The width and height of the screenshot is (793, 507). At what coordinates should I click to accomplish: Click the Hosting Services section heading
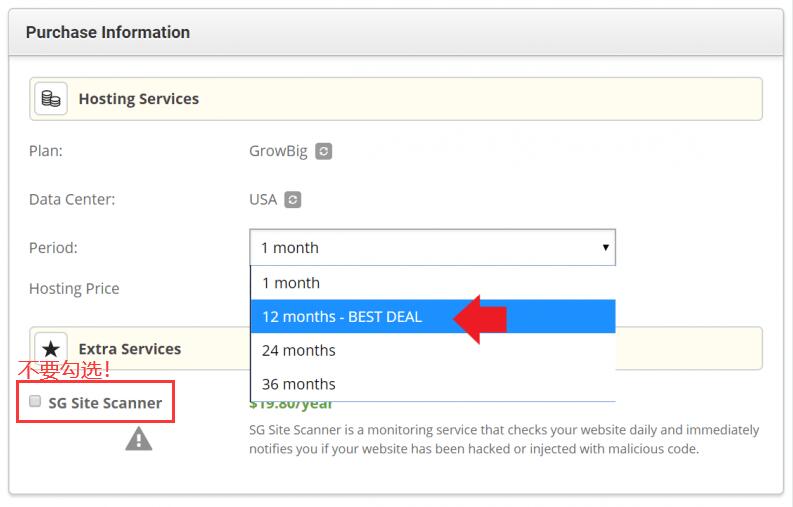pyautogui.click(x=138, y=99)
